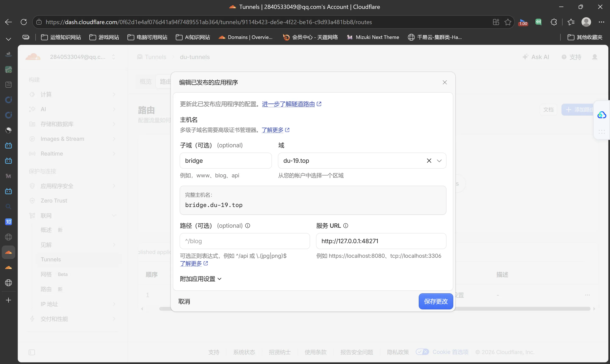
Task: Expand 存储和数据库 sidebar section
Action: [72, 124]
